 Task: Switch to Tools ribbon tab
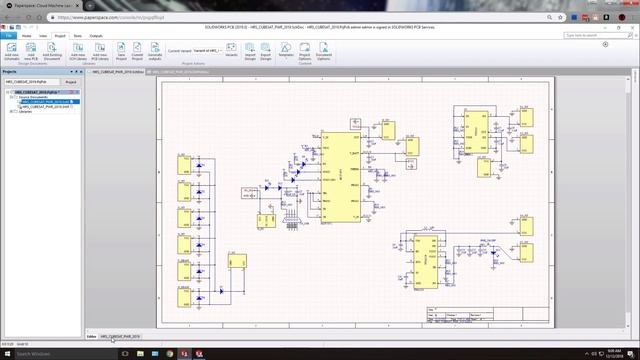coord(78,36)
